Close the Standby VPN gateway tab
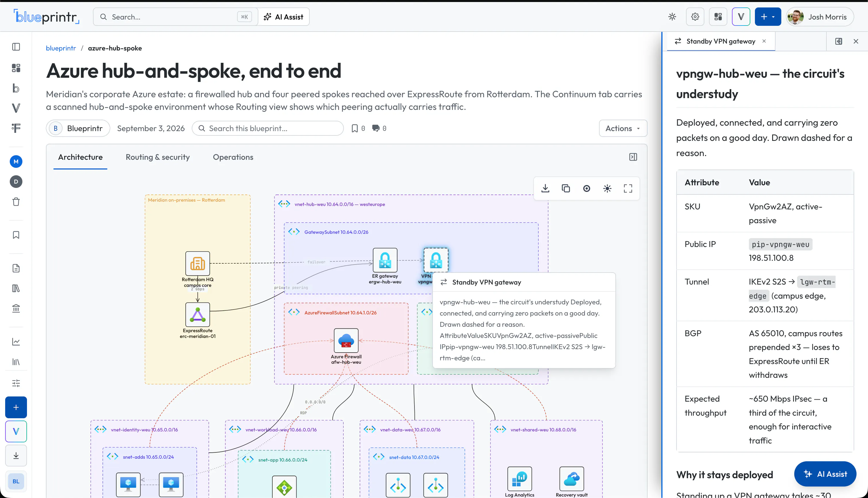 (764, 41)
